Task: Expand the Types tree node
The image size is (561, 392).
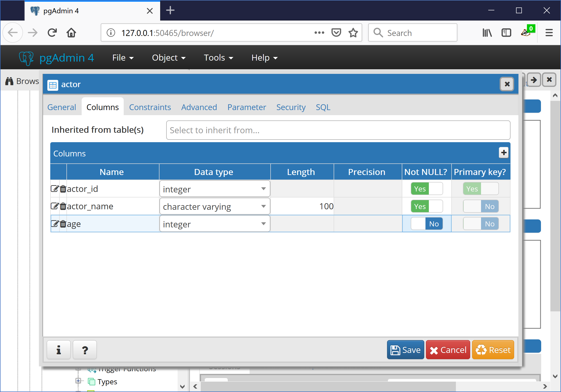Action: 78,381
